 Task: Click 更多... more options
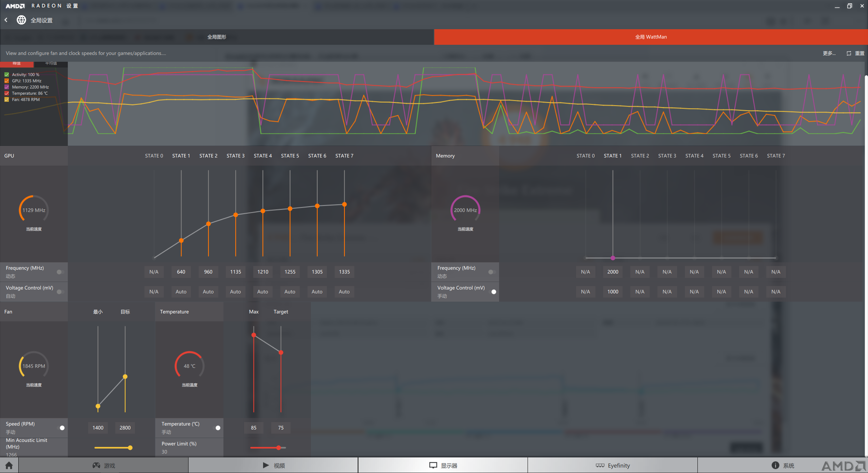pos(829,53)
